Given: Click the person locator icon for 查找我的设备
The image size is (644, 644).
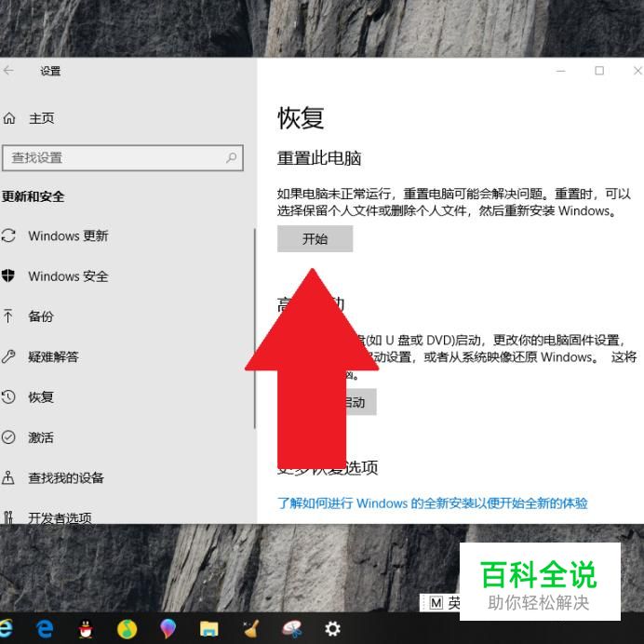Looking at the screenshot, I should [x=8, y=477].
